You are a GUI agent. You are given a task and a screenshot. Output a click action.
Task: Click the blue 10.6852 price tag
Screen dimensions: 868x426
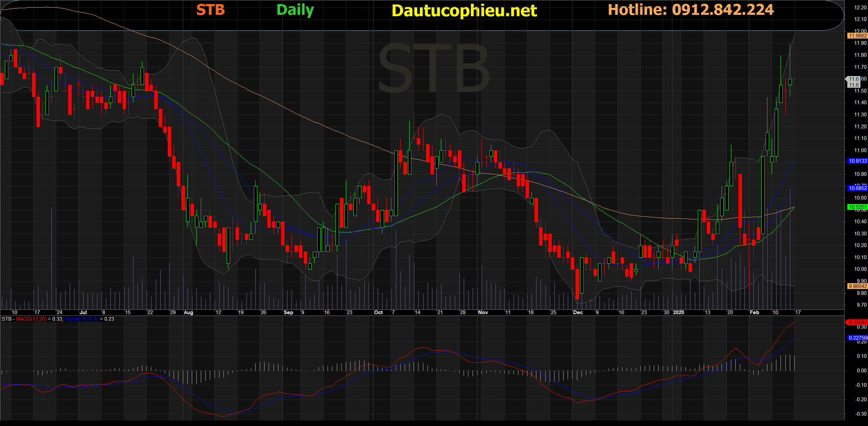(x=857, y=188)
